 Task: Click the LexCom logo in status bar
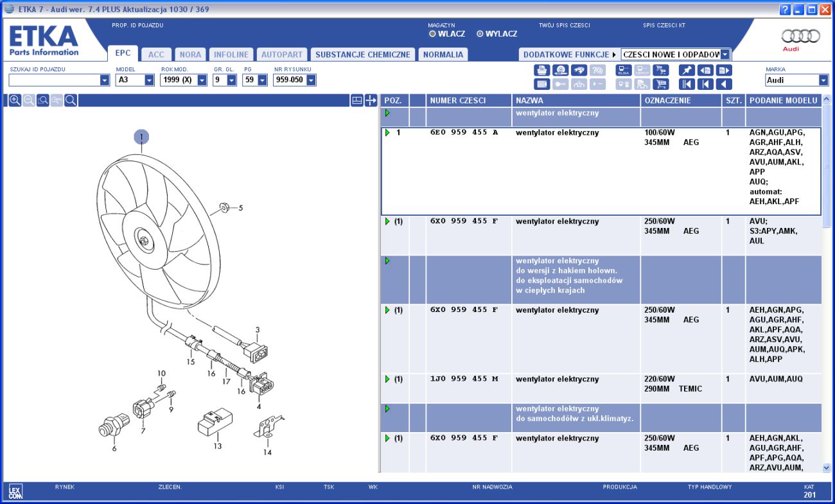coord(15,492)
